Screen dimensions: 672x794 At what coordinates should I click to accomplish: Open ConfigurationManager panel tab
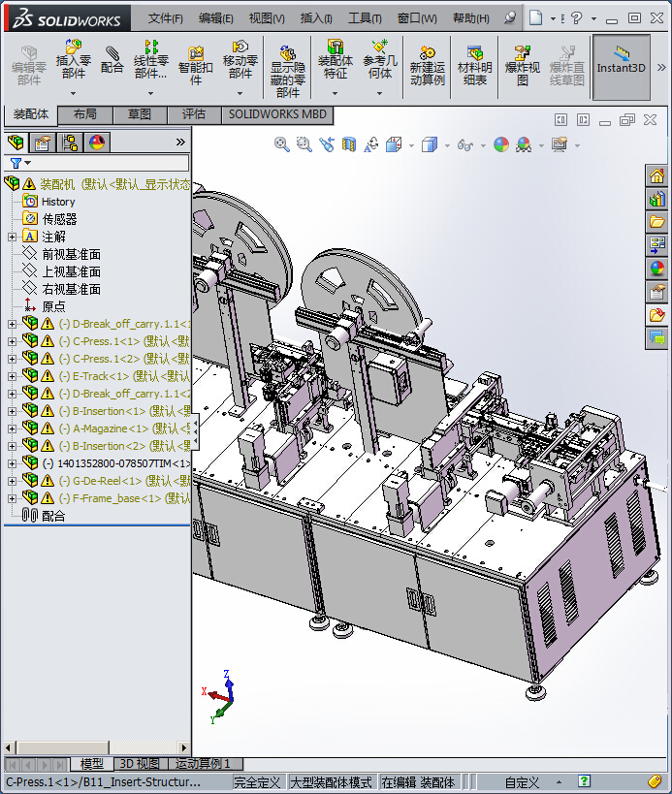70,143
